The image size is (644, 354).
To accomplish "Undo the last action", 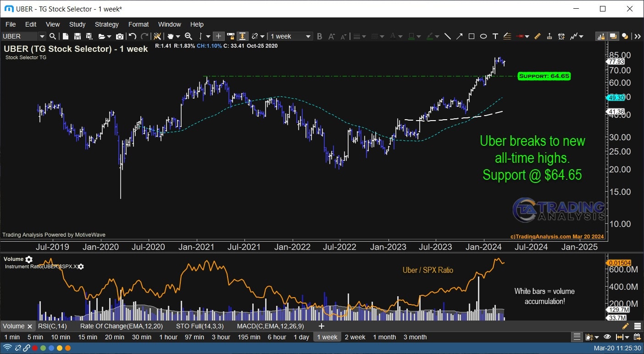I will point(133,36).
